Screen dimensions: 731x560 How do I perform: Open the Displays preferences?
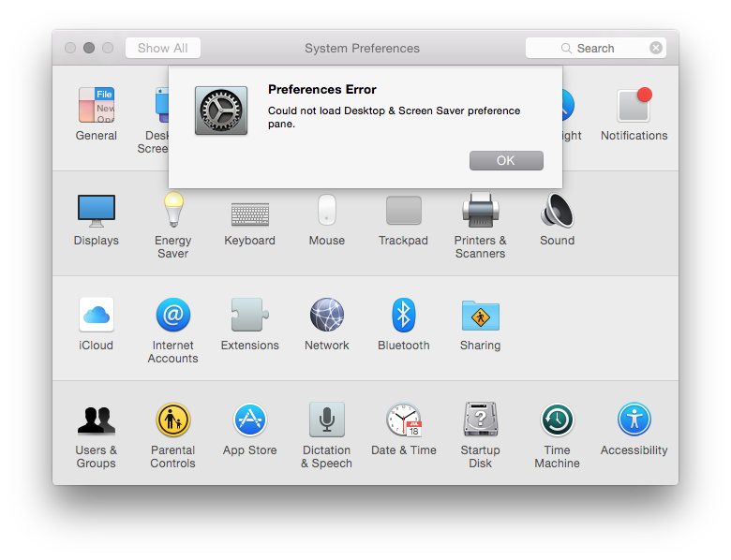tap(96, 210)
